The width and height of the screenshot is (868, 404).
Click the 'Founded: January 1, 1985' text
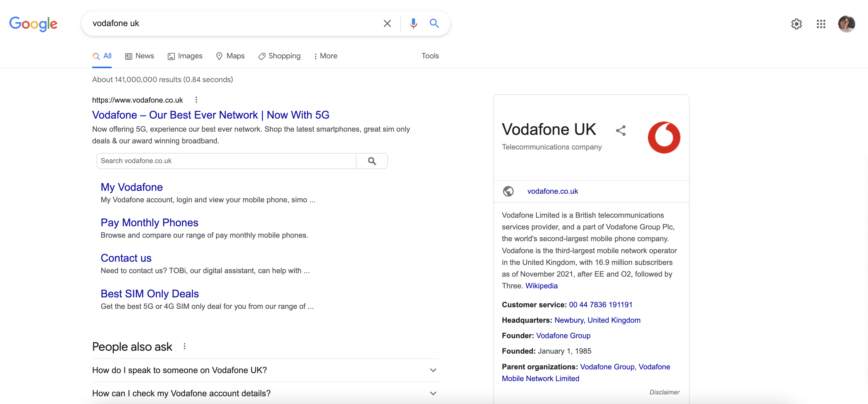click(x=546, y=351)
